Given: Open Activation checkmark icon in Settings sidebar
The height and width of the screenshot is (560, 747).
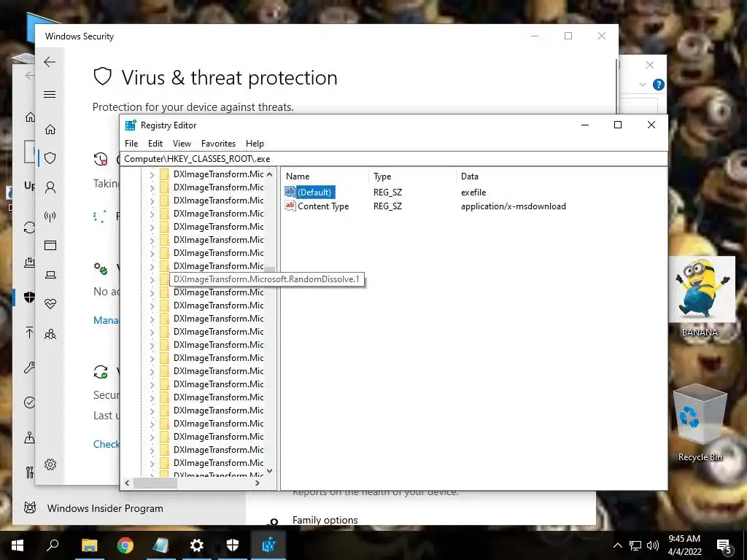Looking at the screenshot, I should (x=29, y=402).
